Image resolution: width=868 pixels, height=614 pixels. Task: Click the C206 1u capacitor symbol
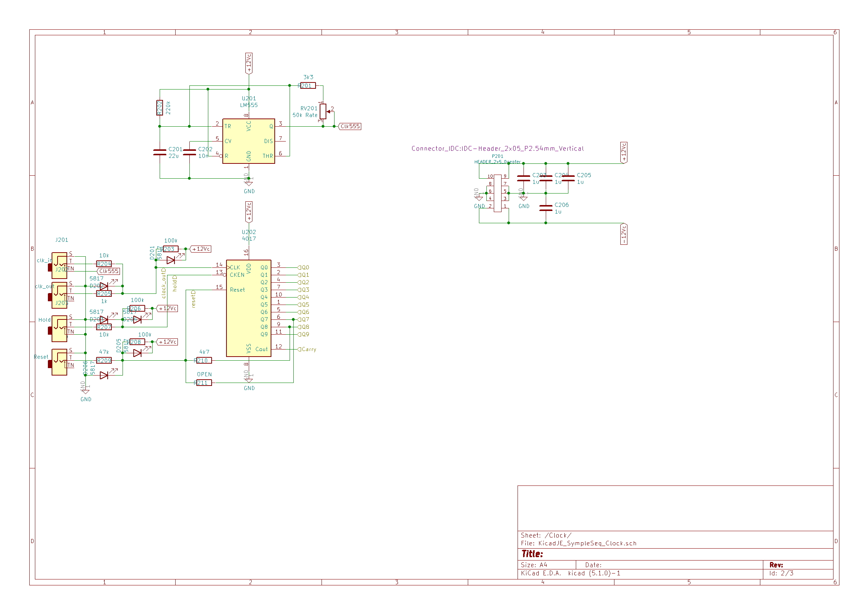545,208
